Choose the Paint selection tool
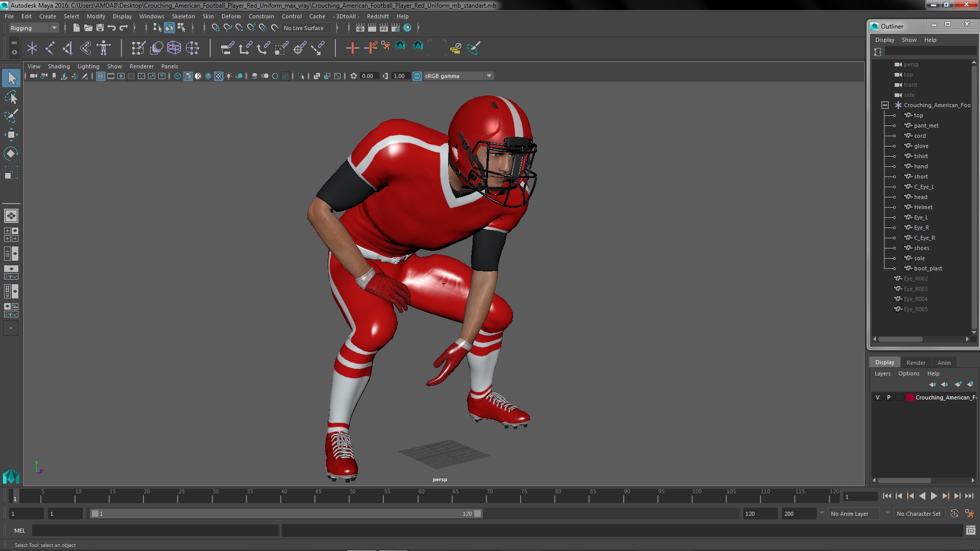 [11, 116]
